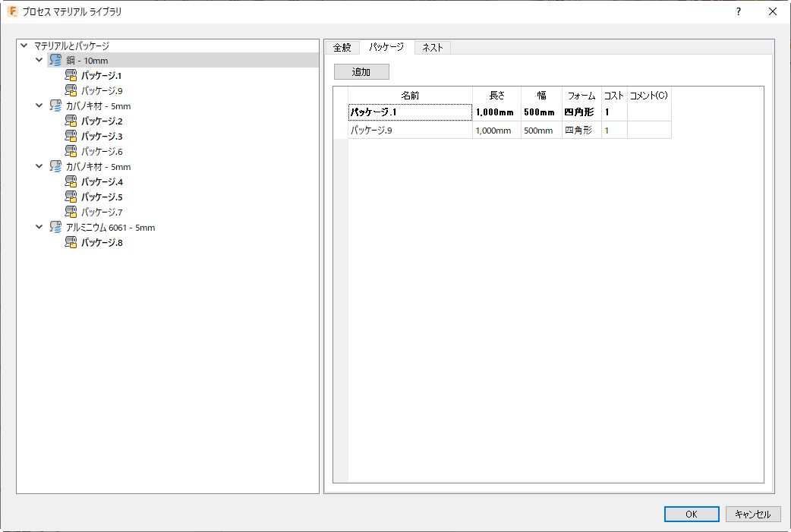
Task: Select the パッケージ.4 tree label
Action: [102, 181]
